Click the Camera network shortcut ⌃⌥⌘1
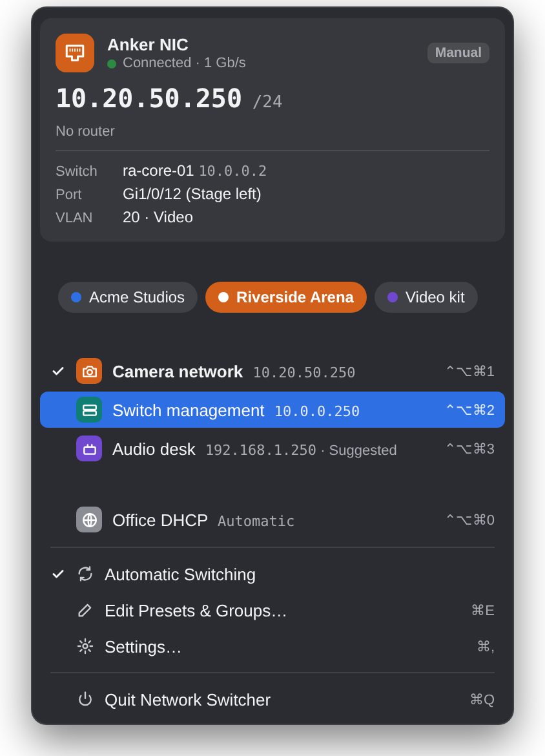Image resolution: width=545 pixels, height=756 pixels. (470, 372)
